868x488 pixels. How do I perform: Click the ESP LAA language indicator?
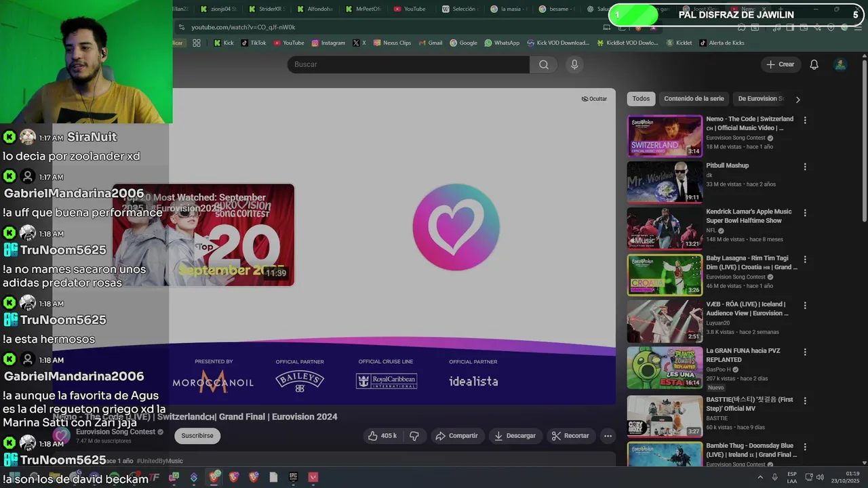792,477
